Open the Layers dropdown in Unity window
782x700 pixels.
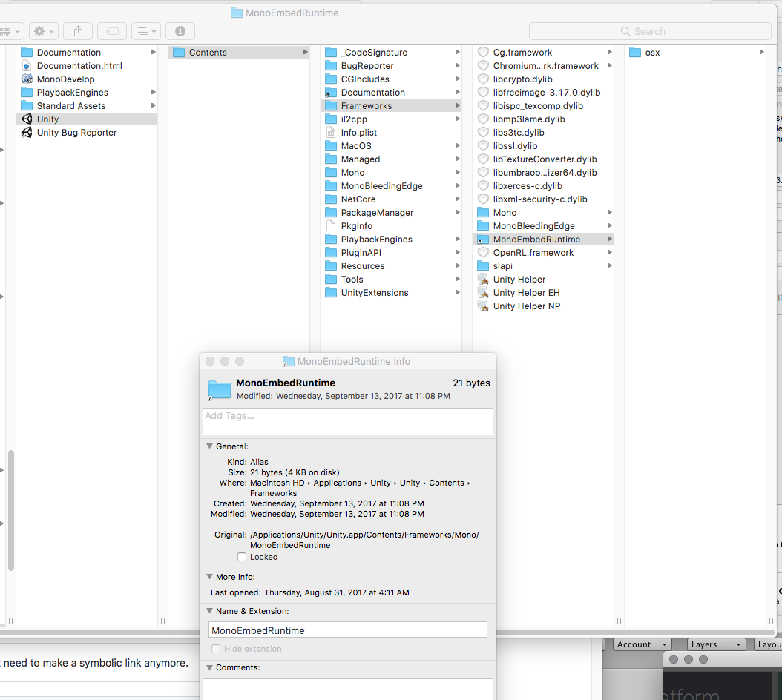click(716, 644)
